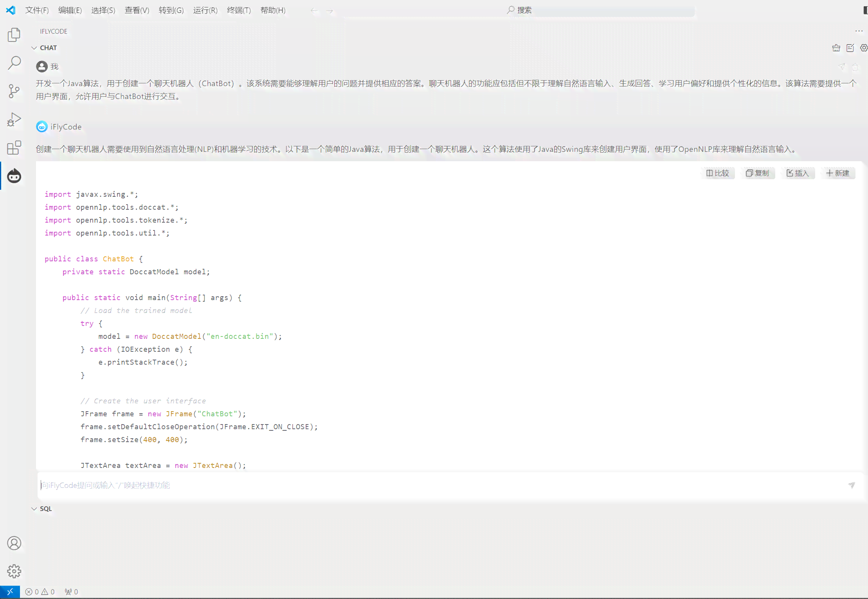The height and width of the screenshot is (599, 868).
Task: Show errors and warnings in status bar
Action: click(x=40, y=592)
